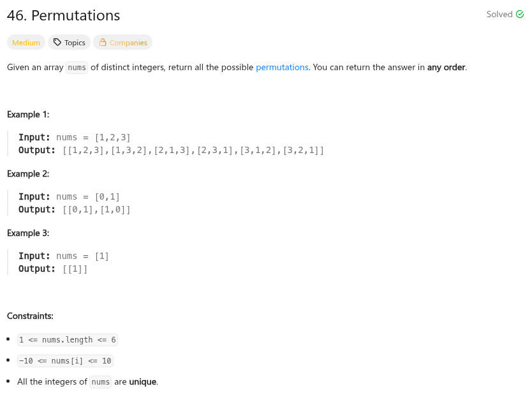532x405 pixels.
Task: Click the green Solved checkmark icon
Action: click(519, 15)
